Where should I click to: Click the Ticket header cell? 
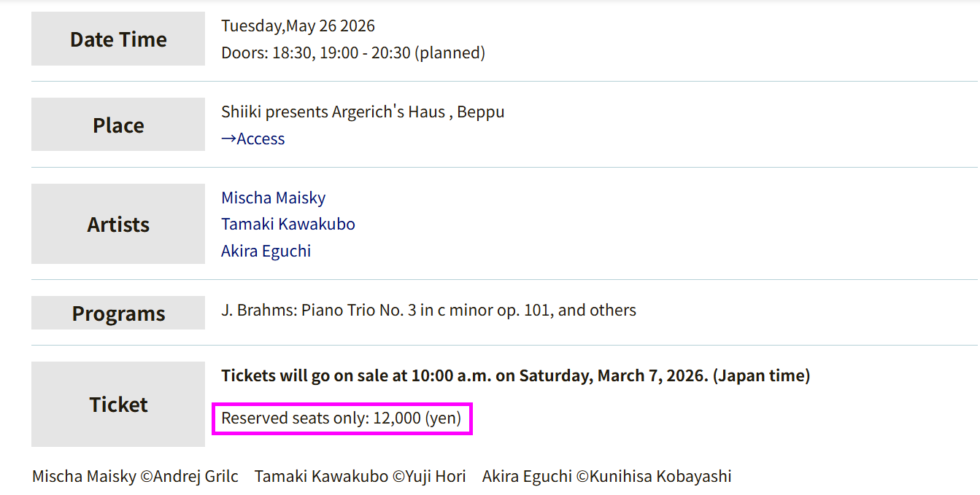click(118, 404)
